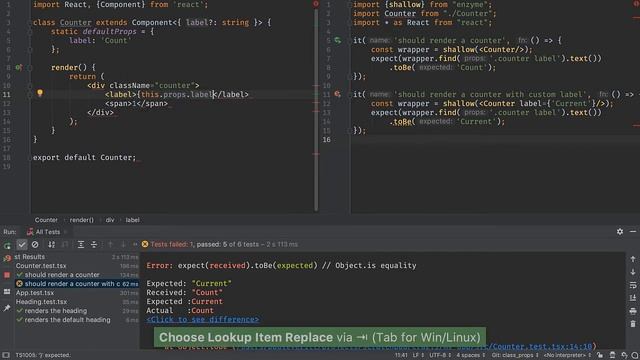Select render() breadcrumb
Viewport: 640px width, 360px height.
click(x=82, y=220)
